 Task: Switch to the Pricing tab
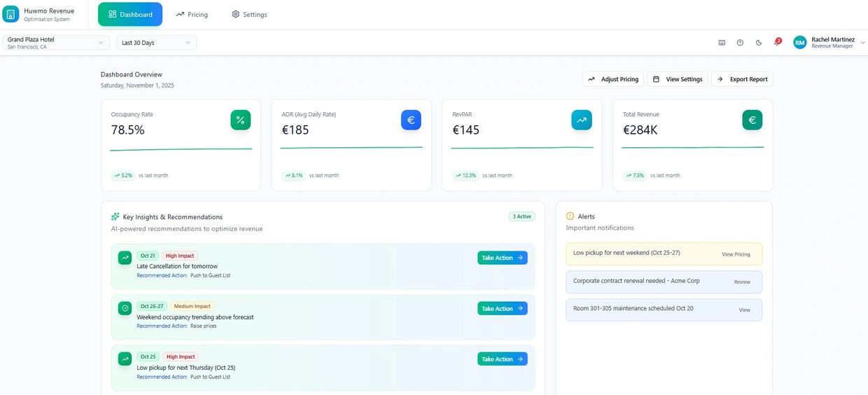click(192, 15)
